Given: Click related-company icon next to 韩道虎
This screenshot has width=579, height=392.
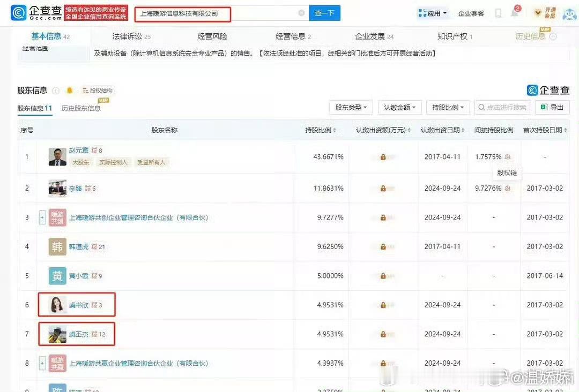Looking at the screenshot, I should pos(94,246).
